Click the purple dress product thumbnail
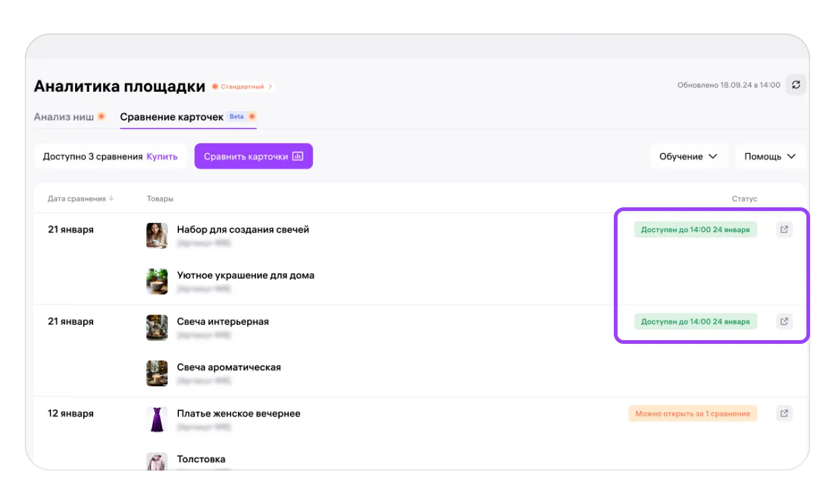The width and height of the screenshot is (835, 504). (157, 420)
